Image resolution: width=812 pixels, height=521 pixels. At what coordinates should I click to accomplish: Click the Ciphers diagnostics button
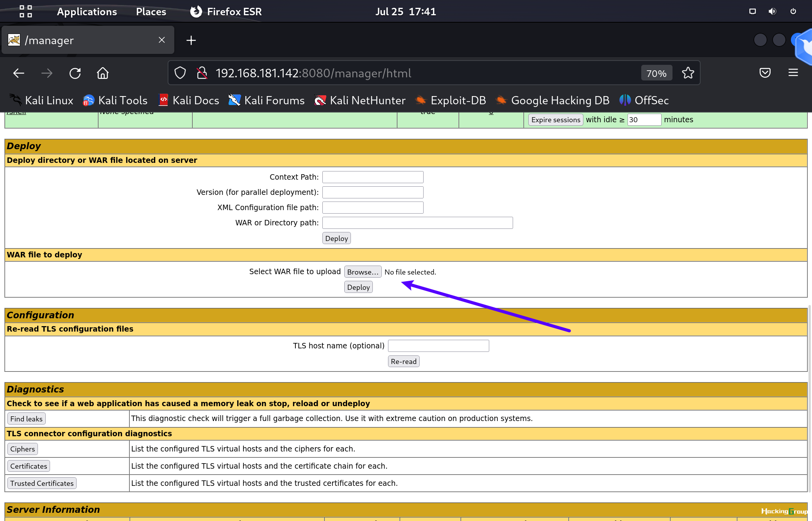pyautogui.click(x=22, y=449)
